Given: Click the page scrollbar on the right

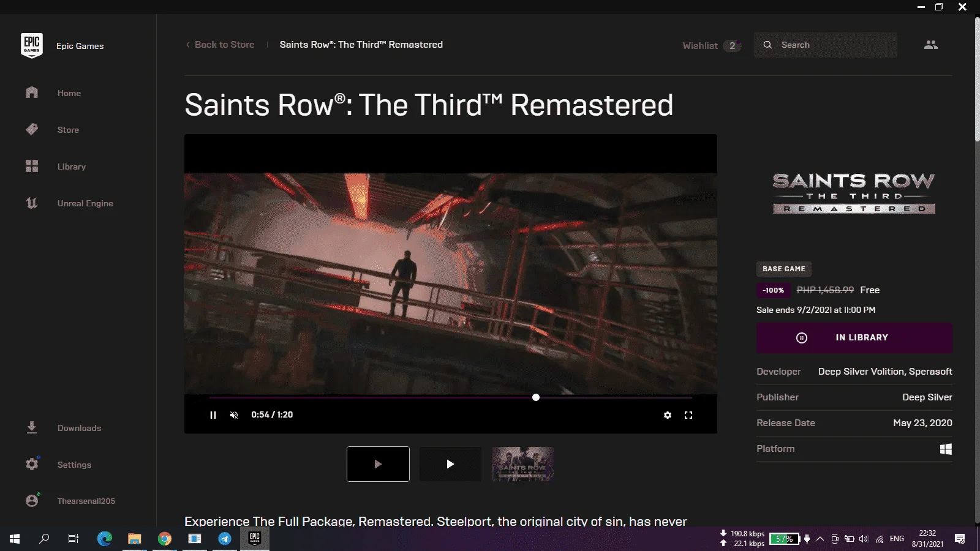Looking at the screenshot, I should click(x=977, y=80).
